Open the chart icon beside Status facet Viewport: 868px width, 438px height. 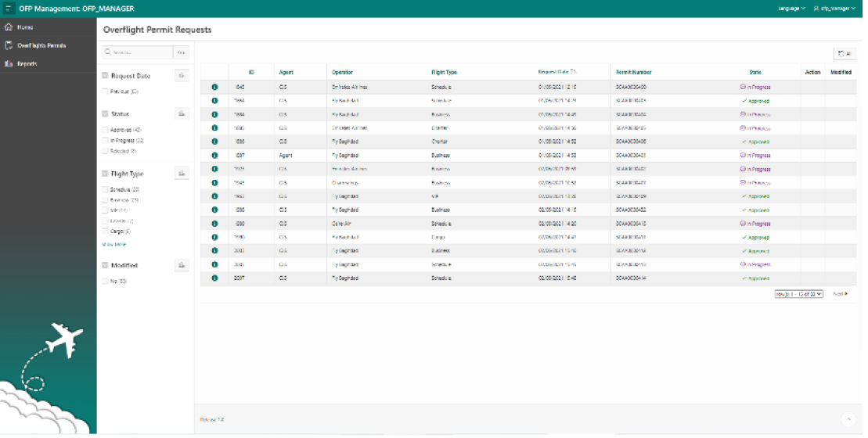(182, 113)
